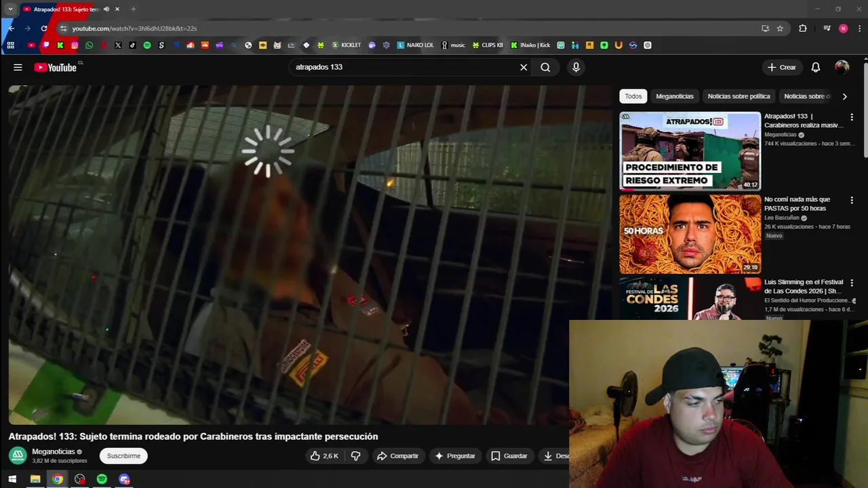Save the video with Guardar

click(509, 456)
